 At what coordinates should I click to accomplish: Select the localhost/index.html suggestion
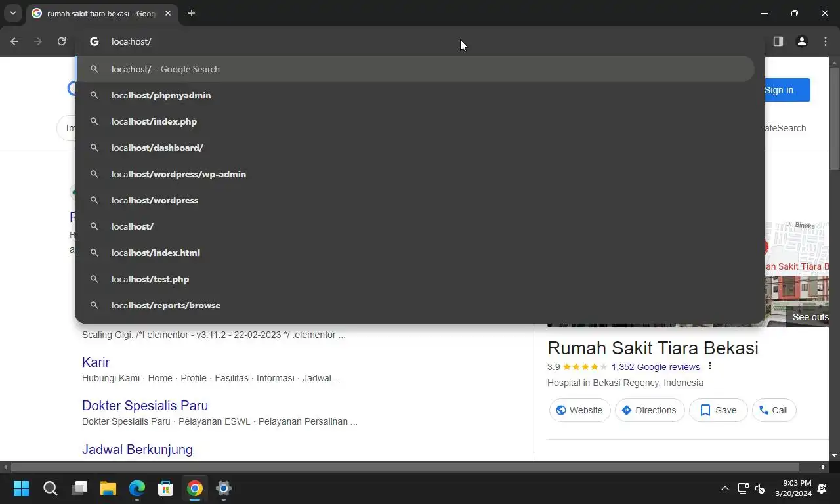point(415,253)
